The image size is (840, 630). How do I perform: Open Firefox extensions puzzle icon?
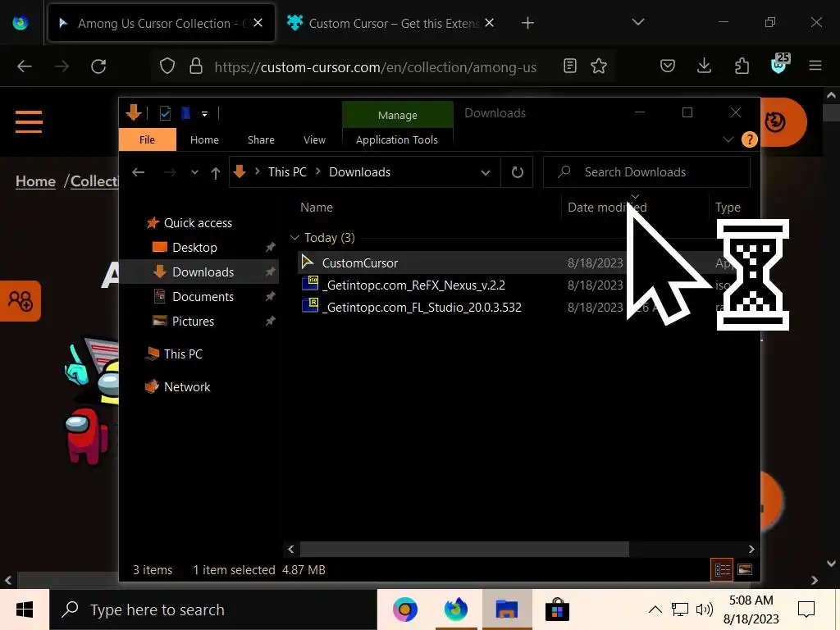(742, 66)
